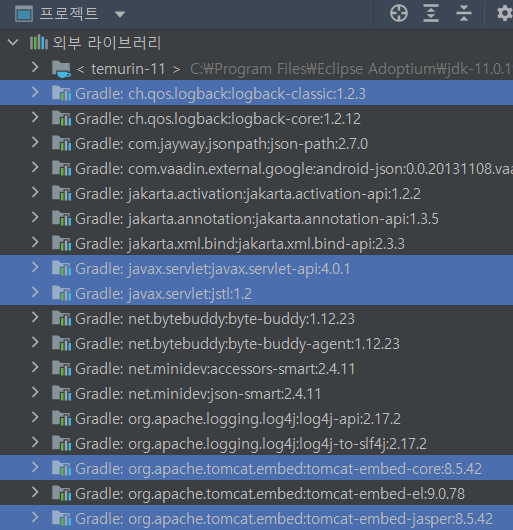Click the temurin-11 JDK folder icon
Image resolution: width=513 pixels, height=530 pixels.
pyautogui.click(x=61, y=69)
